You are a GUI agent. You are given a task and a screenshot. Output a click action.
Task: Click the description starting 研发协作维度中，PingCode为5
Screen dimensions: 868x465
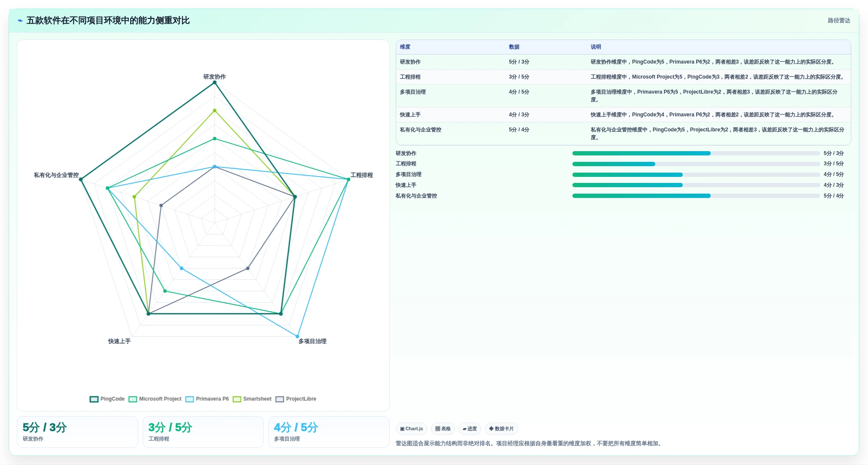tap(713, 62)
